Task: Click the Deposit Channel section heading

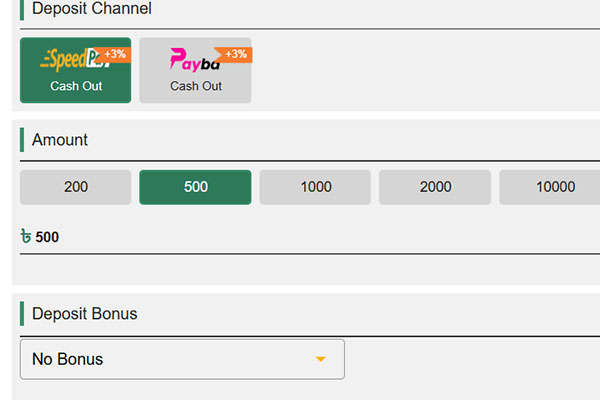Action: 92,9
